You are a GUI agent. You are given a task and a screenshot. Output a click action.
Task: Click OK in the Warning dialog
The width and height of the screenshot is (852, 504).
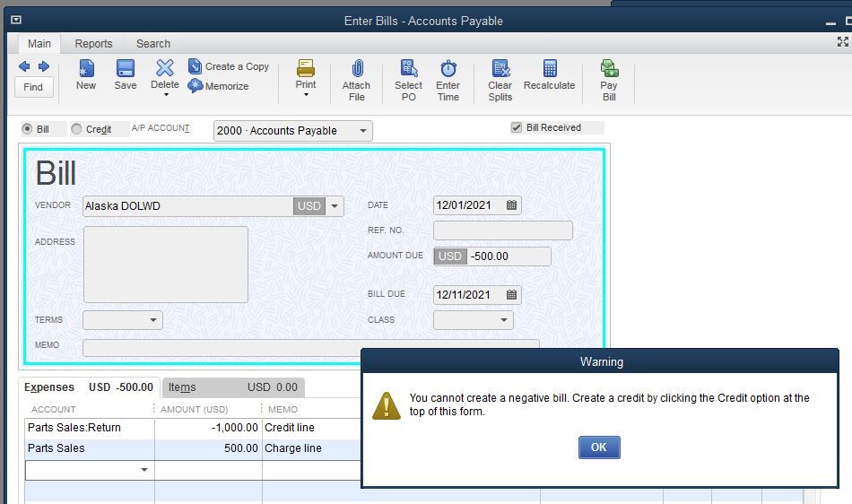(599, 447)
